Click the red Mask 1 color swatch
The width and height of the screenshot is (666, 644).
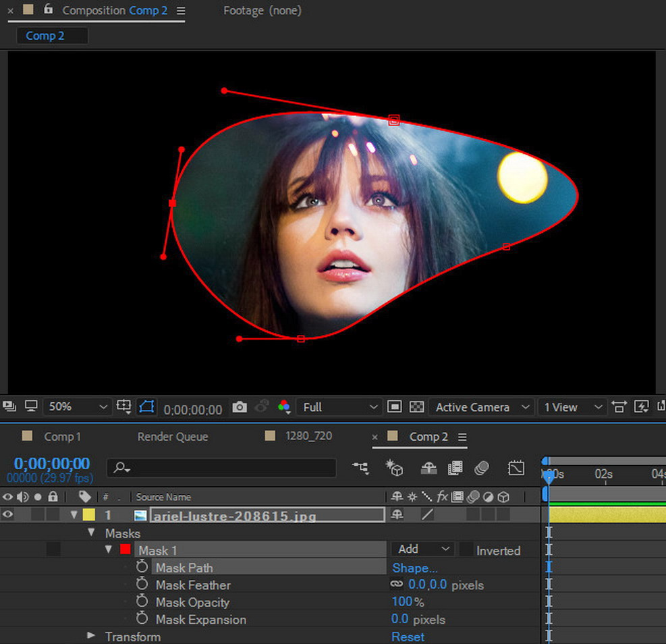click(125, 549)
